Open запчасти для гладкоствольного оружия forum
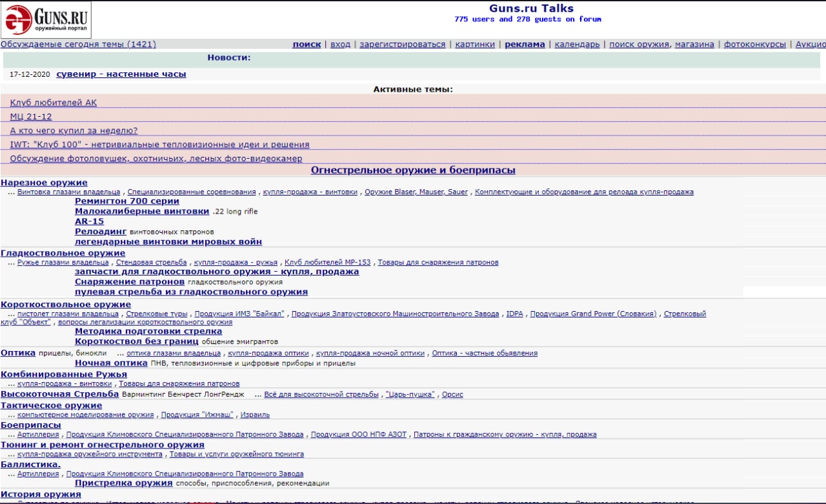826x504 pixels. tap(217, 272)
